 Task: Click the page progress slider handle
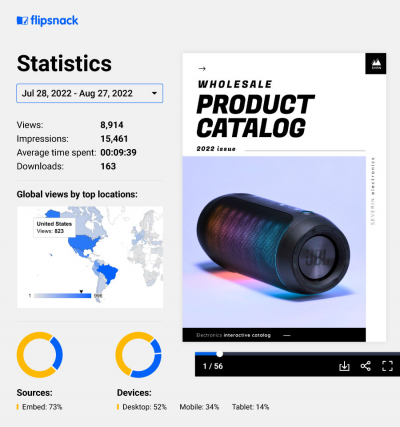point(219,354)
